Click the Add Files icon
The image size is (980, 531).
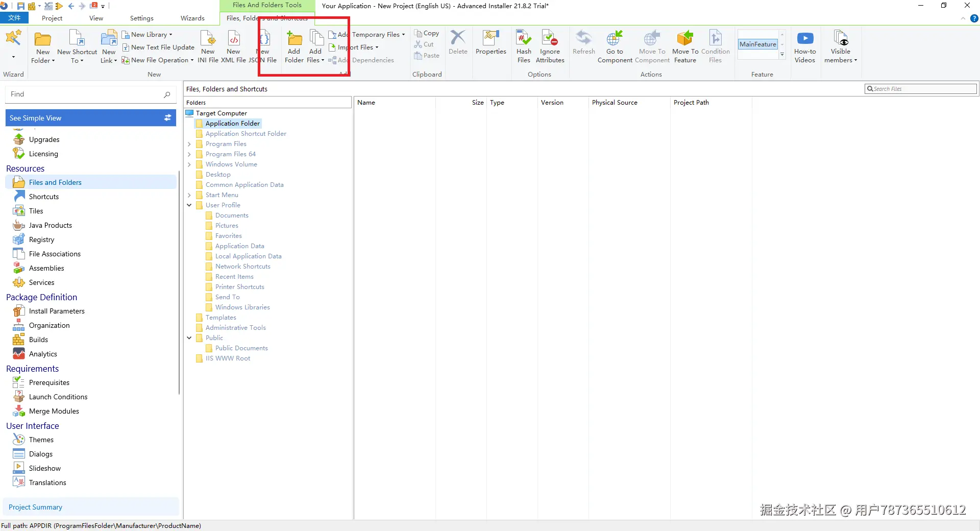tap(315, 46)
